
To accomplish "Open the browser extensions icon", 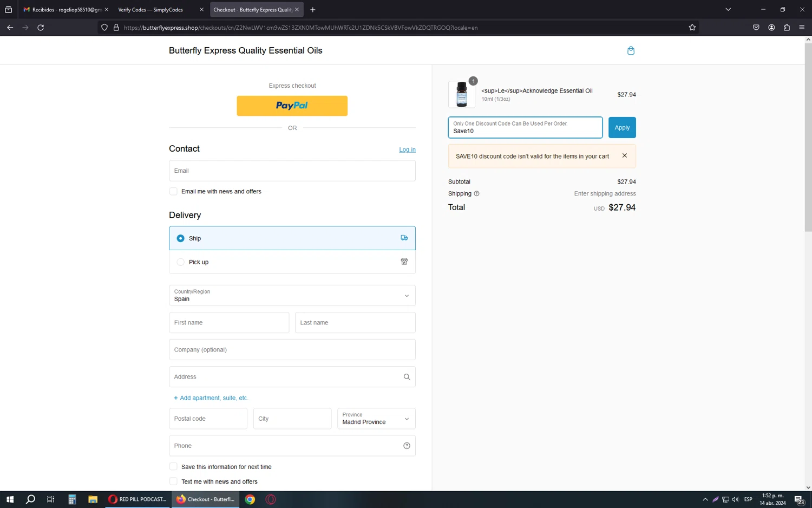I will 787,28.
